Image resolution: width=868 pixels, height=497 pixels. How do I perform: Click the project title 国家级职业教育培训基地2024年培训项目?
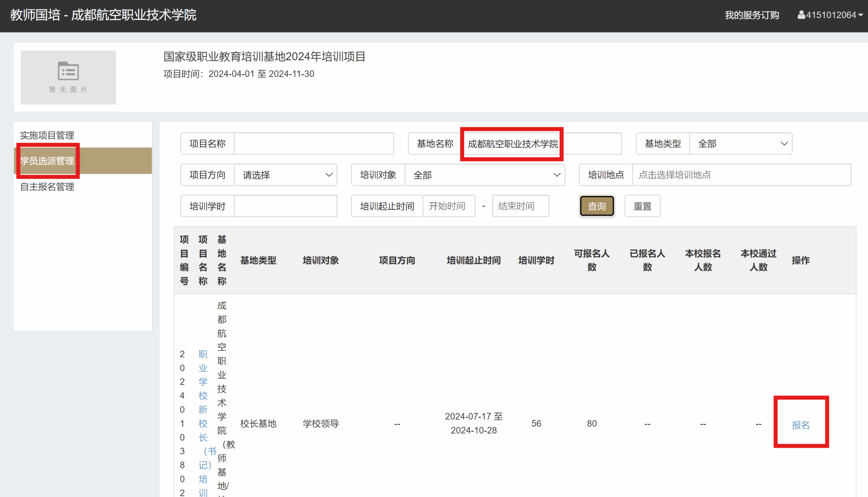264,56
